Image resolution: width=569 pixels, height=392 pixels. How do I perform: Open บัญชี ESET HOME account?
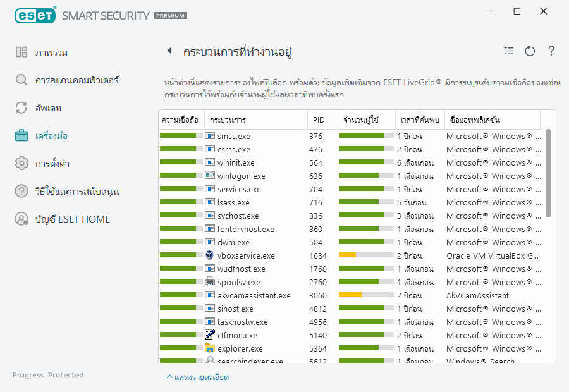72,219
